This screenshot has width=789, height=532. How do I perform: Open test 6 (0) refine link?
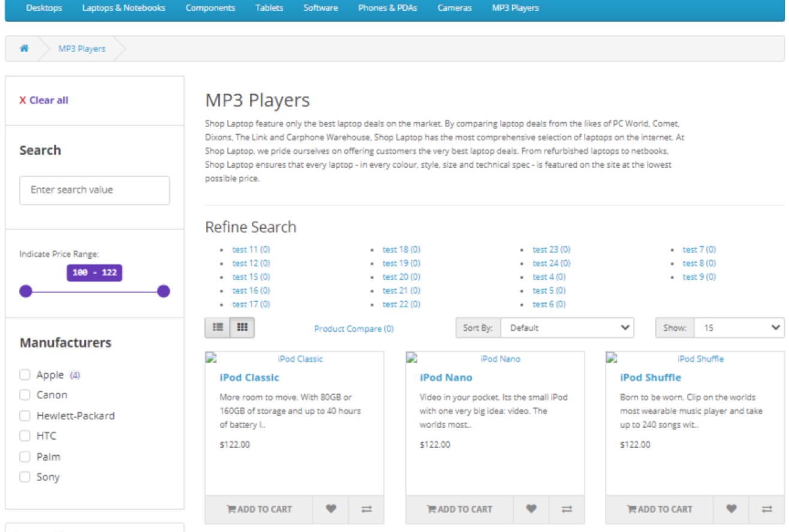(x=549, y=304)
